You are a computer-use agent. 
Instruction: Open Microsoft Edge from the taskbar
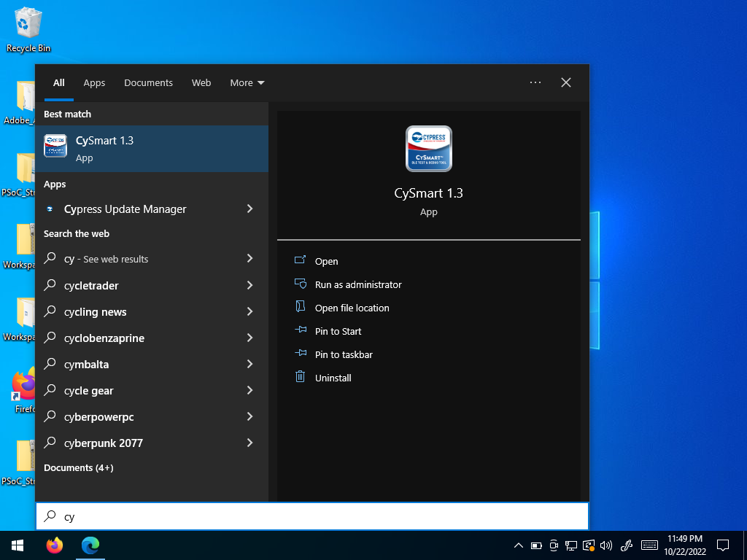90,545
